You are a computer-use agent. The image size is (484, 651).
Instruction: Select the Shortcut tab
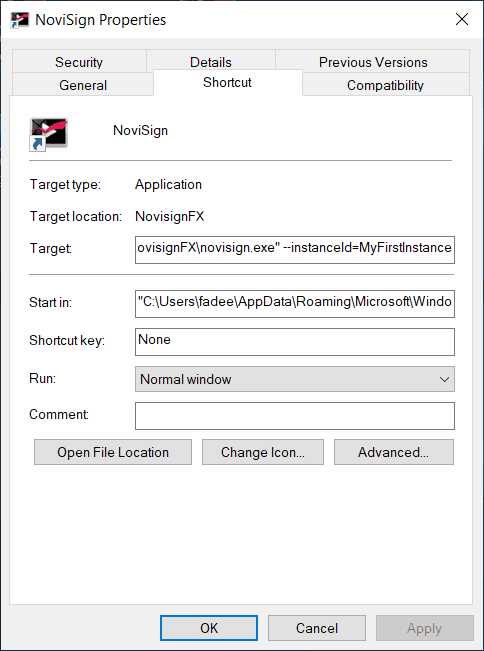point(227,83)
